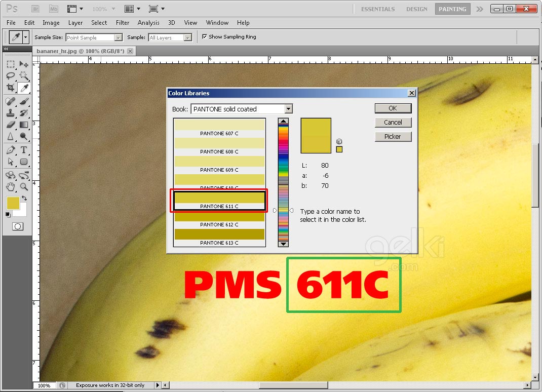
Task: Select the Eraser tool
Action: click(10, 125)
